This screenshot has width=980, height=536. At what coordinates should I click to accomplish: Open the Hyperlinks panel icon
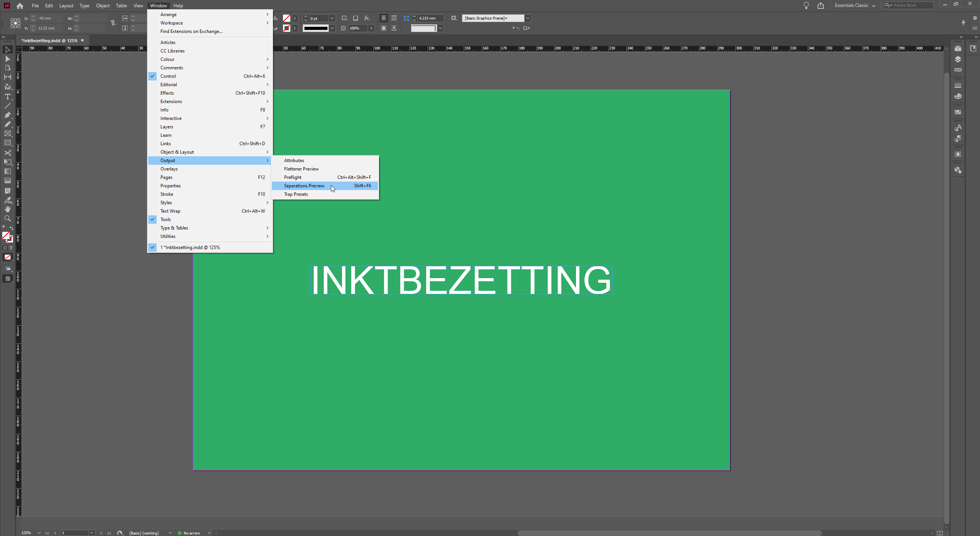tap(958, 170)
